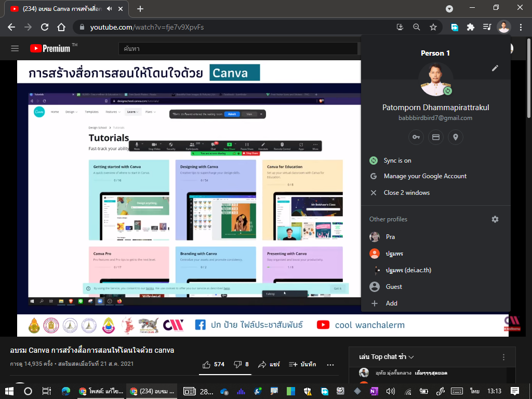Image resolution: width=532 pixels, height=399 pixels.
Task: Switch to โพสต์ Chrome window on taskbar
Action: coord(101,391)
